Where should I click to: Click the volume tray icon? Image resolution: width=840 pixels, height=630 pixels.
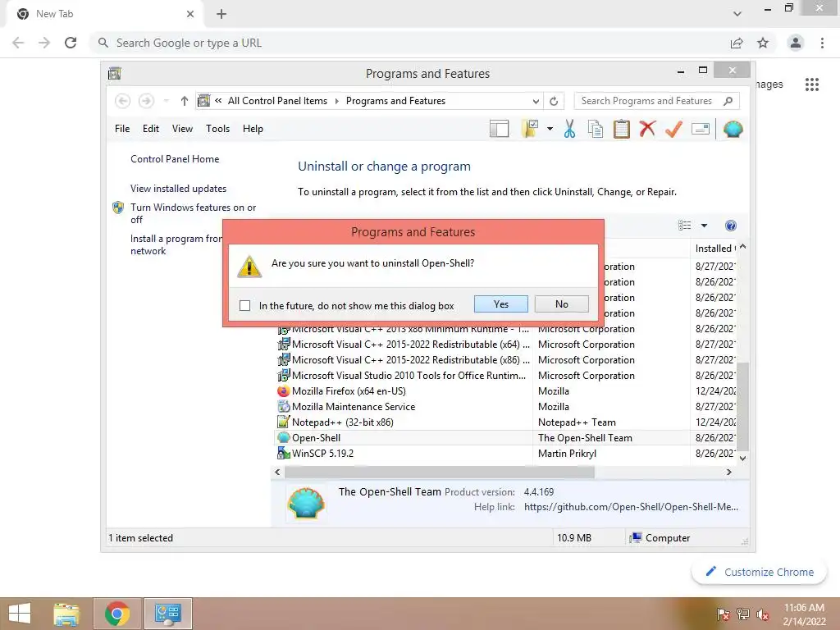(762, 614)
